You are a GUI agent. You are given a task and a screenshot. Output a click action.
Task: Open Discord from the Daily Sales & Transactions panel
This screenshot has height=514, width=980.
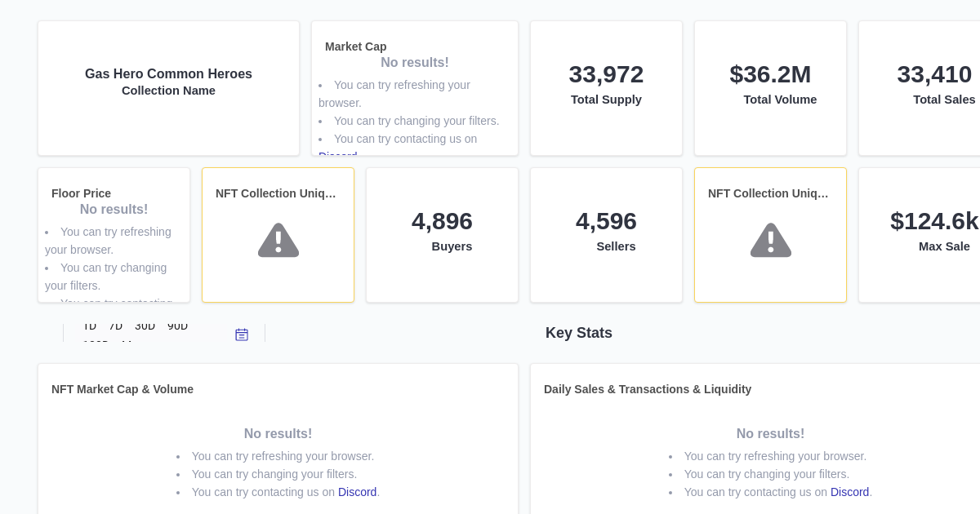coord(849,492)
